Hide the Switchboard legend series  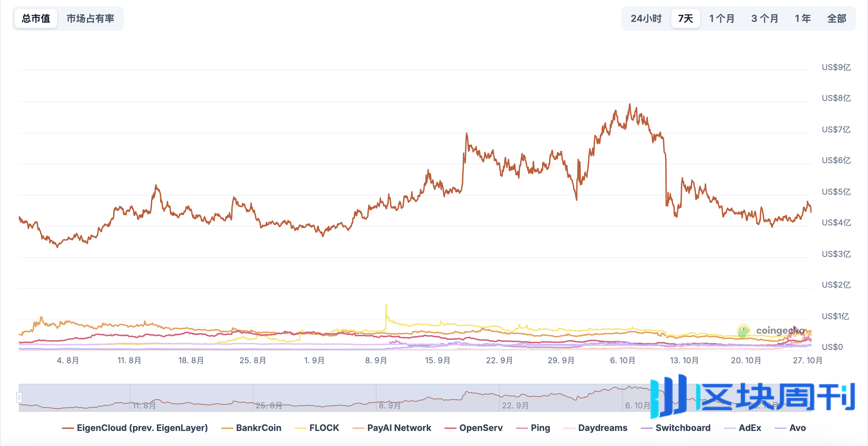683,428
